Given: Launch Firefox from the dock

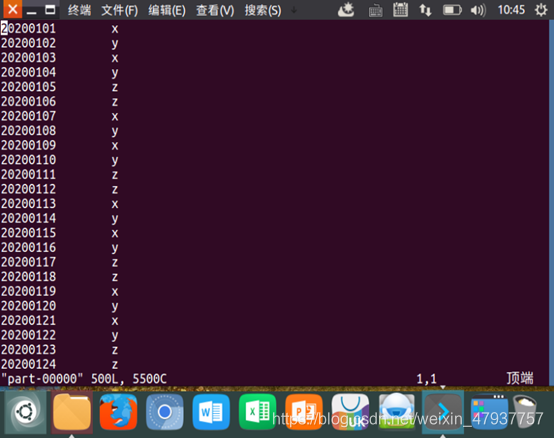Looking at the screenshot, I should [x=118, y=412].
